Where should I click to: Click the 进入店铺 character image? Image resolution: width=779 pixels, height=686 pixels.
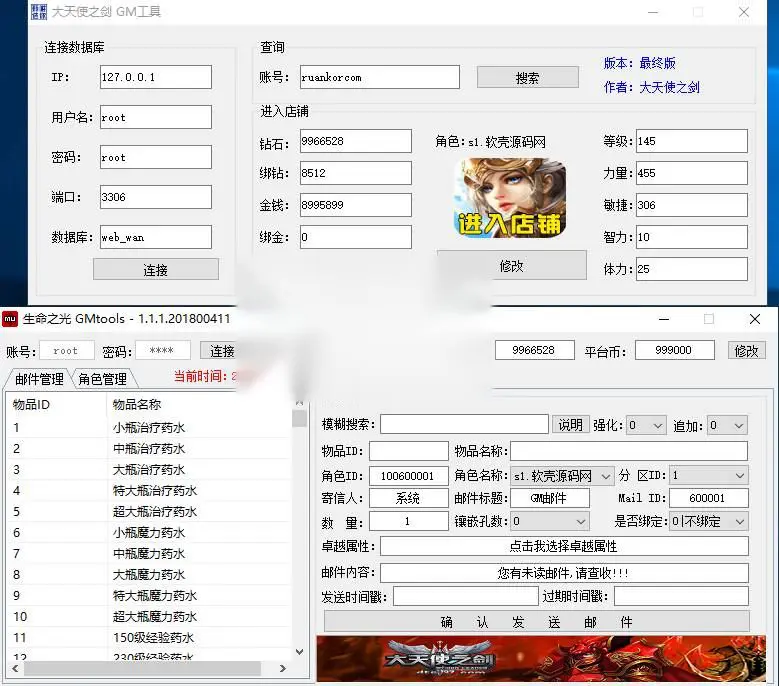click(x=510, y=197)
